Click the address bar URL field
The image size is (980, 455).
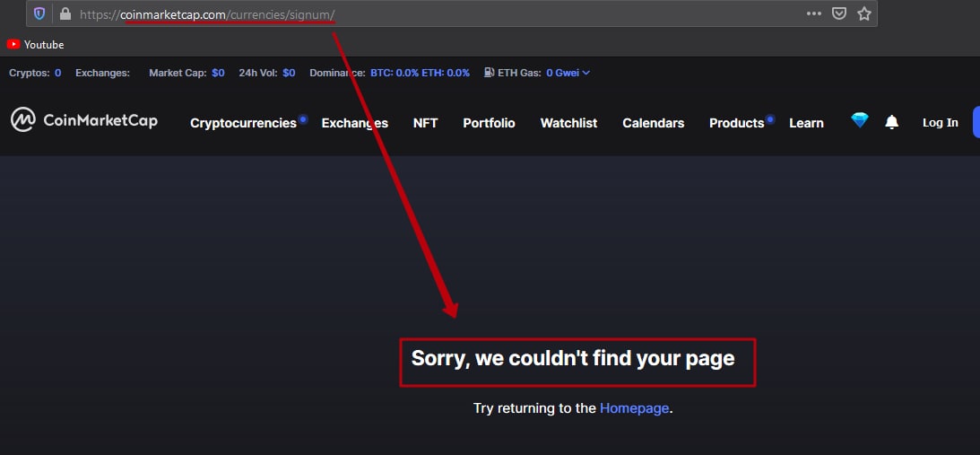pyautogui.click(x=451, y=13)
